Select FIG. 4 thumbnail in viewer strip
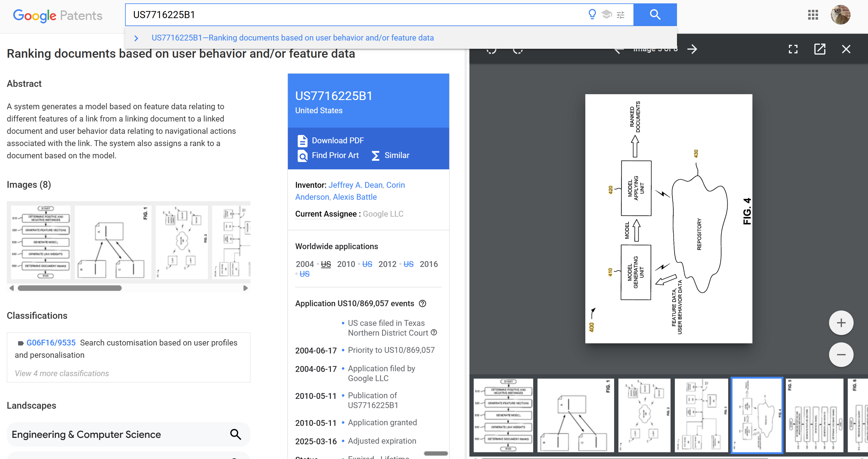 [757, 415]
